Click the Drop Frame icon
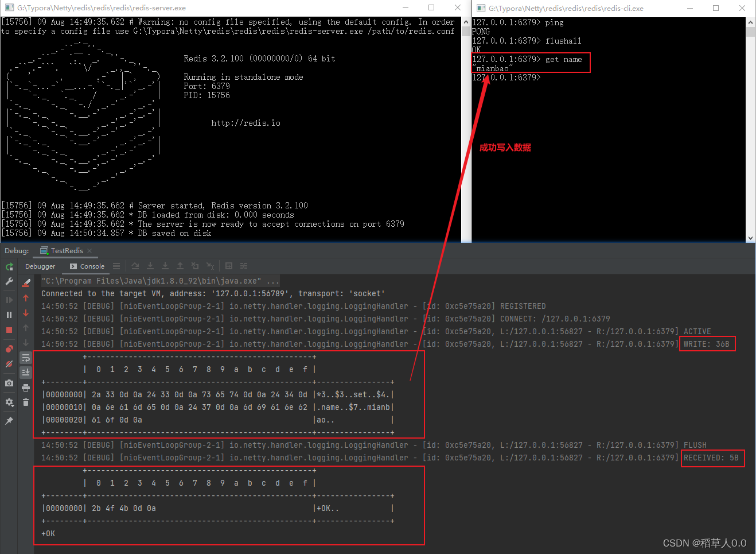Screen dimensions: 756x554 coord(195,266)
